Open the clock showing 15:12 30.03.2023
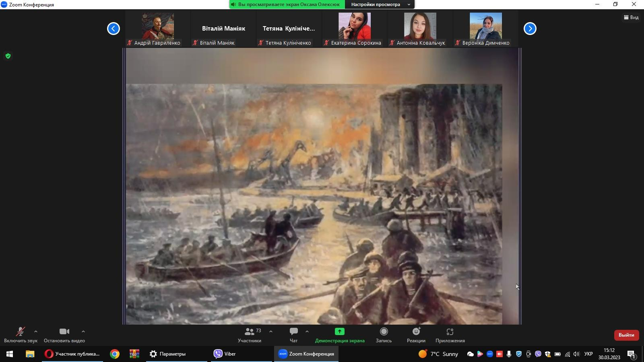 pyautogui.click(x=609, y=354)
